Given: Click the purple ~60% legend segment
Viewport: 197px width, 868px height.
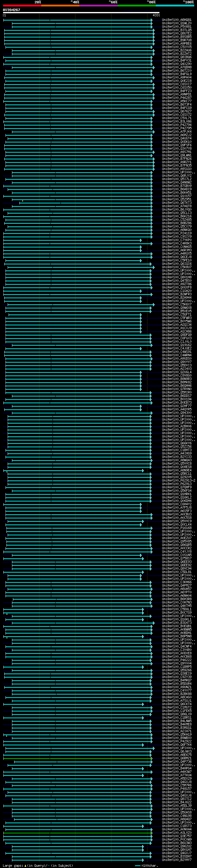Looking at the screenshot, I should tap(99, 6).
